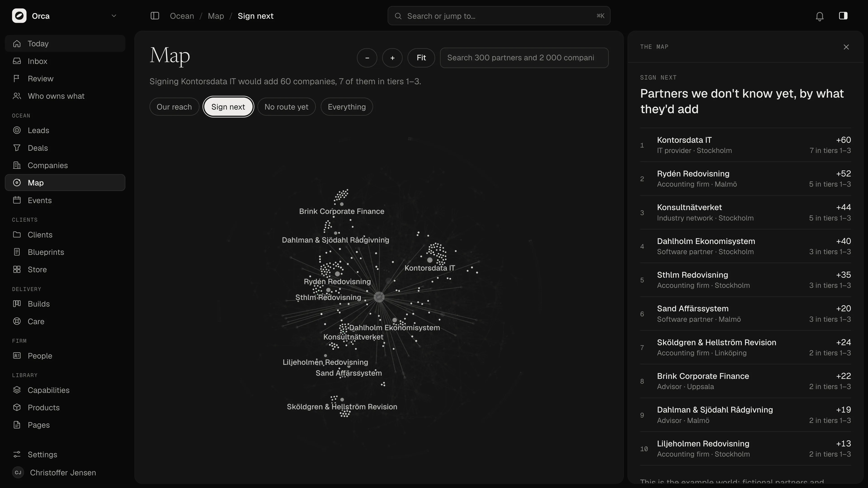Zoom in the map with plus

tap(392, 58)
